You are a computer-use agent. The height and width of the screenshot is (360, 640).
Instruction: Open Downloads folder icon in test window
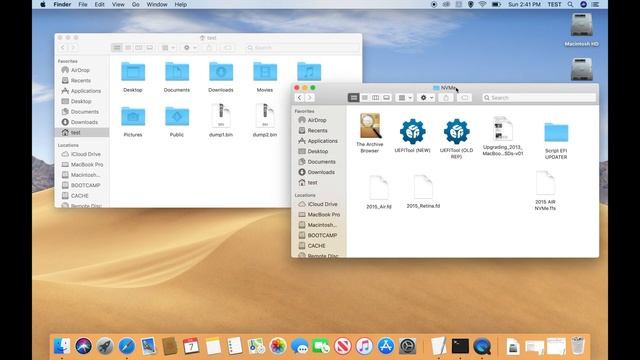pos(221,72)
